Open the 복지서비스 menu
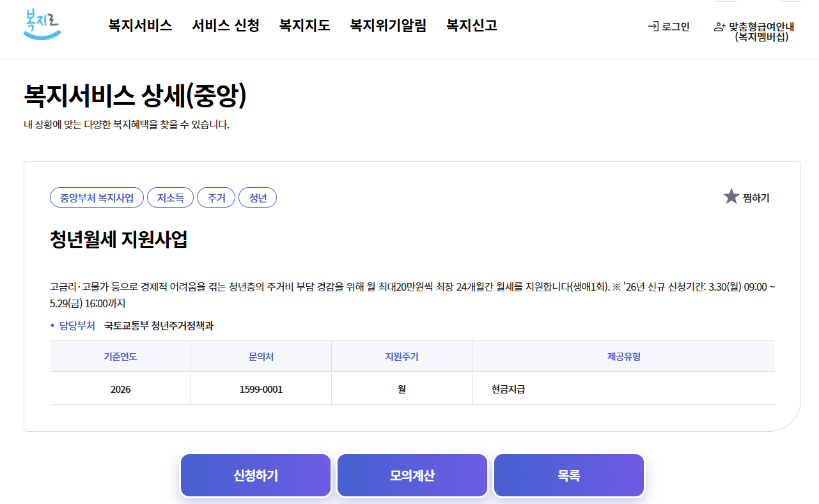 tap(140, 26)
